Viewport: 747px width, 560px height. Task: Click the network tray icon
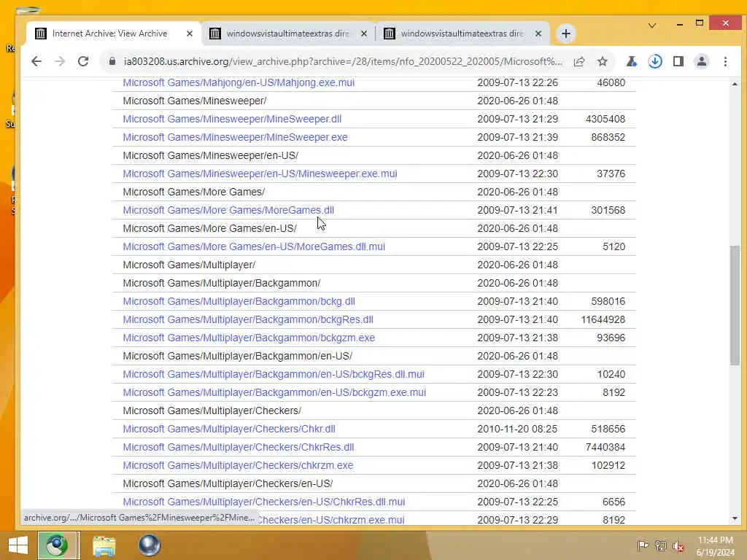[660, 545]
